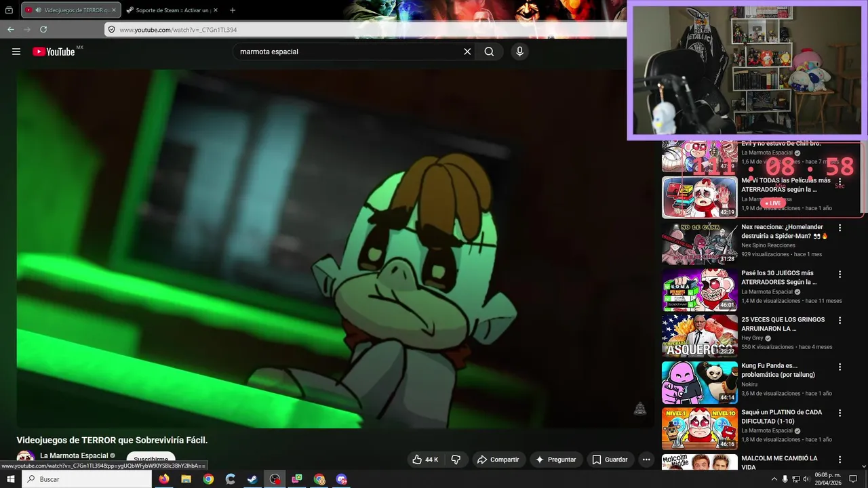
Task: Open more actions ellipsis under video
Action: [646, 460]
